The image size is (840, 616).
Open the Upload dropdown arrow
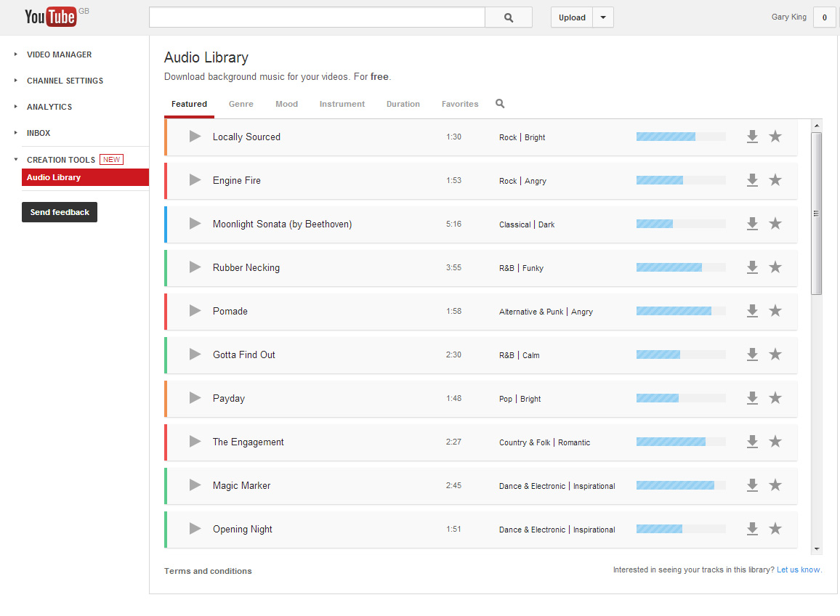(x=603, y=17)
